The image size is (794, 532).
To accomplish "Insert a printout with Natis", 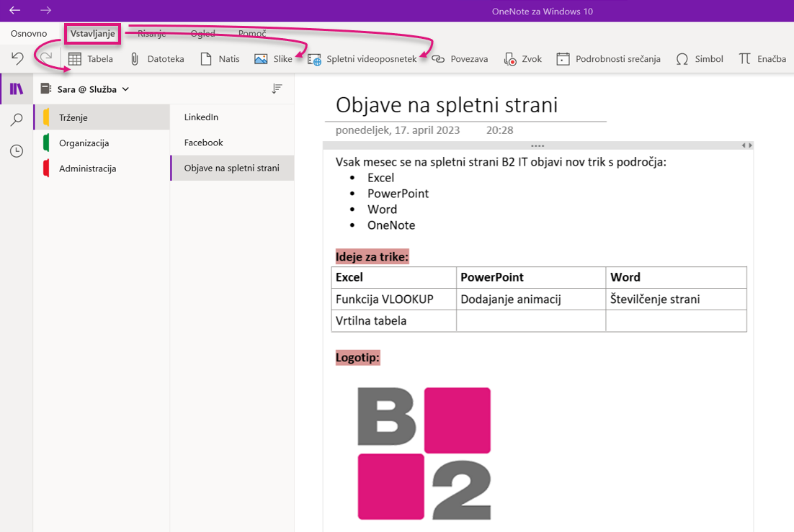I will tap(220, 59).
